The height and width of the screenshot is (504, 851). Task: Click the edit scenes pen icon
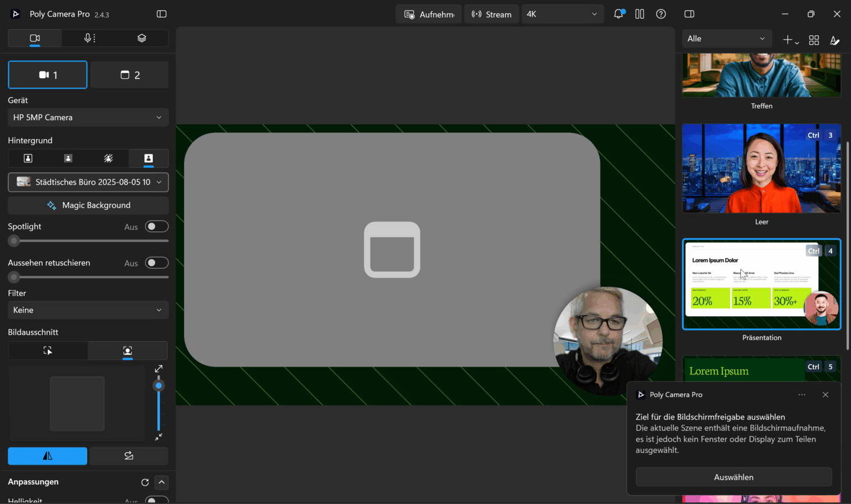click(834, 40)
